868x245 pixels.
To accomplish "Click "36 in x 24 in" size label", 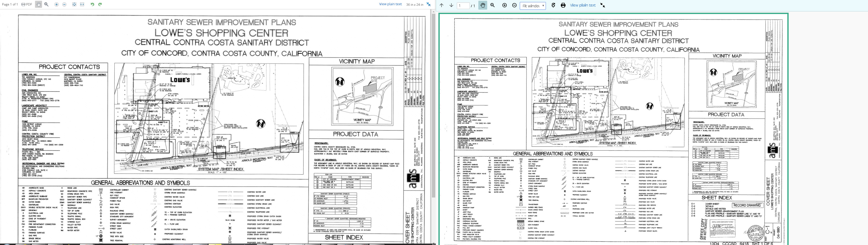I will pos(415,4).
